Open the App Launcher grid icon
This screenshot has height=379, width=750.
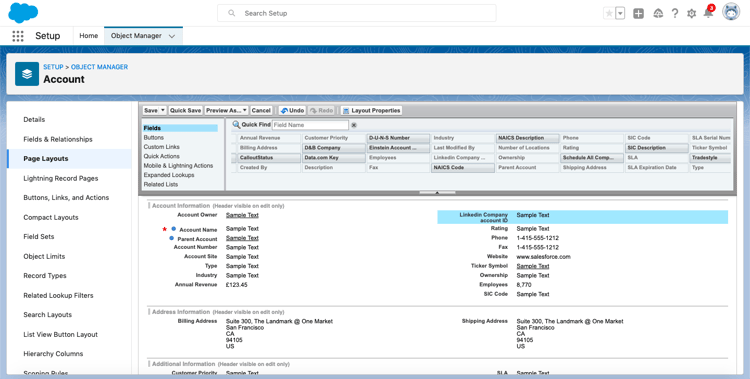18,36
